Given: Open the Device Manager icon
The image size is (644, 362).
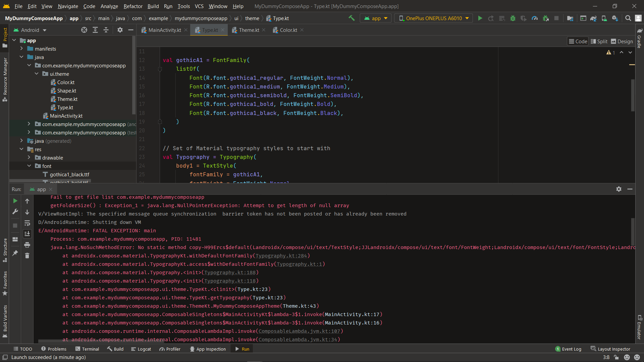Looking at the screenshot, I should pyautogui.click(x=604, y=18).
